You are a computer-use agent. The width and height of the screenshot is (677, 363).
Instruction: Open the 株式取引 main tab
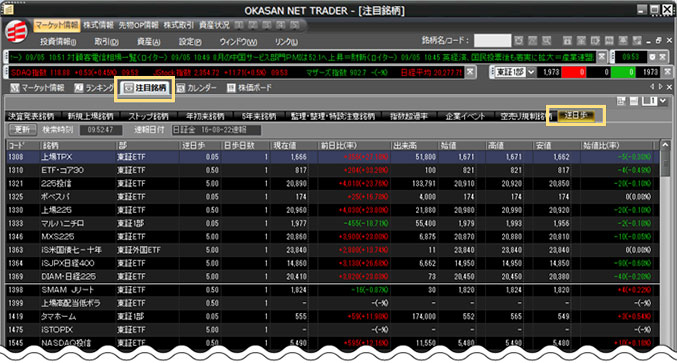(x=179, y=25)
